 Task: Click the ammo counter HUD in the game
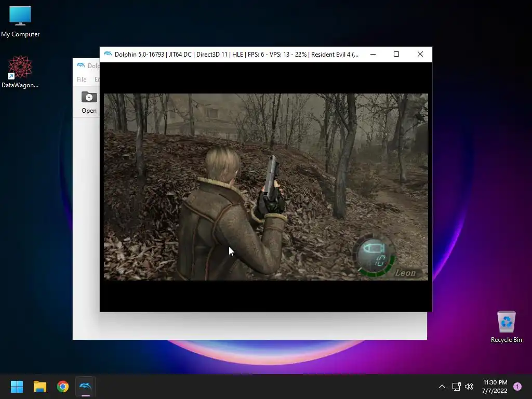375,255
